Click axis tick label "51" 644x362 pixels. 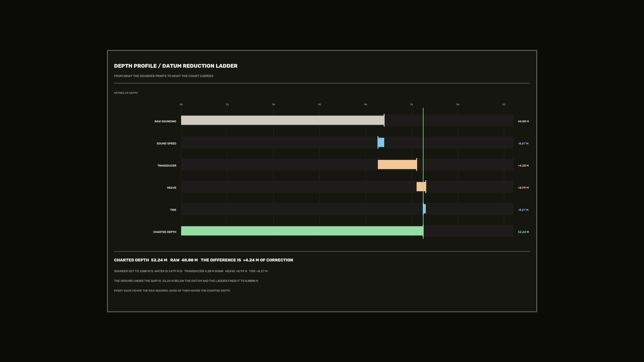tap(412, 104)
